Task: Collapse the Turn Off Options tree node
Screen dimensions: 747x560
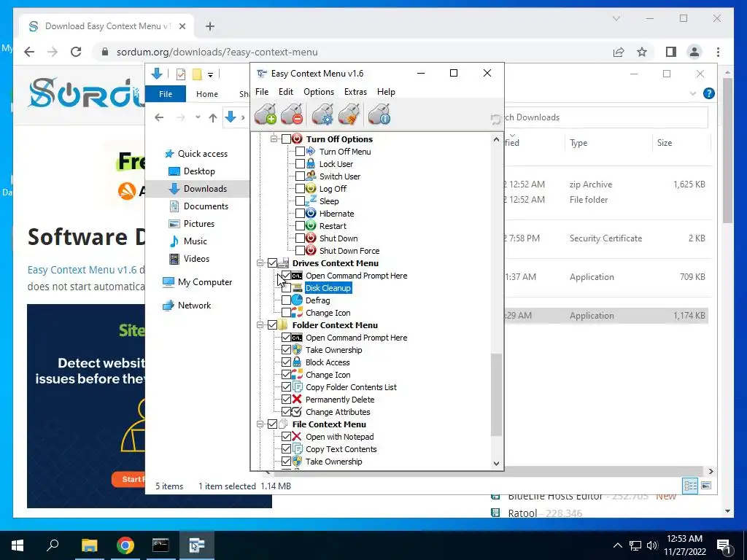Action: click(x=274, y=139)
